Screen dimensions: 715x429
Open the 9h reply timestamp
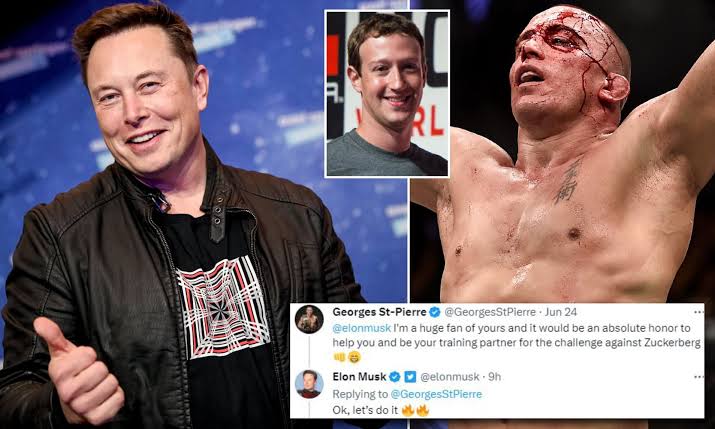(x=495, y=377)
